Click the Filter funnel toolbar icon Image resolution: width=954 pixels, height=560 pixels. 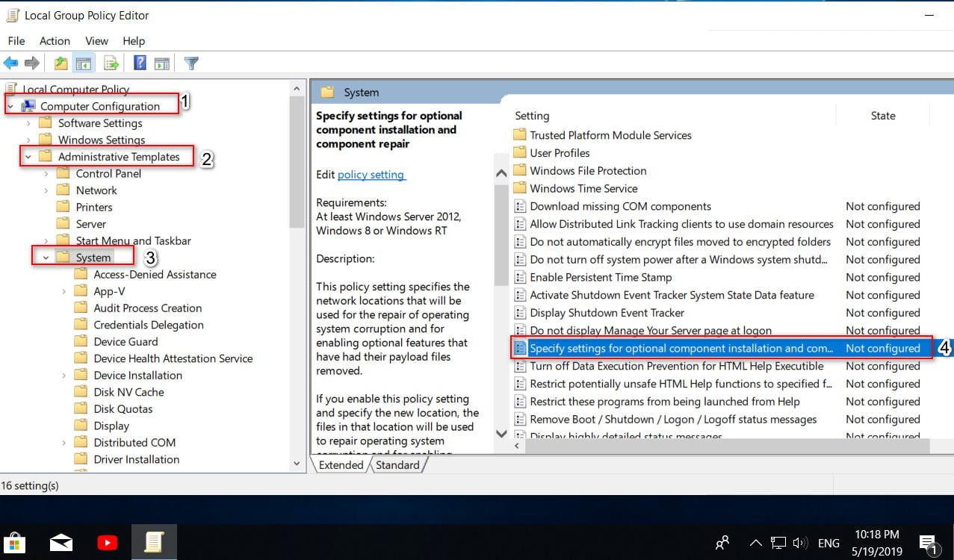tap(191, 63)
